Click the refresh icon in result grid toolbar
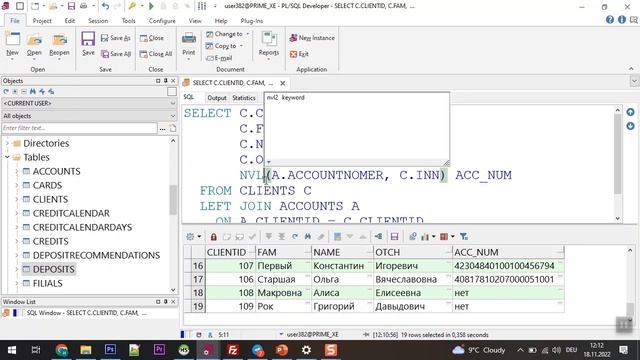The image size is (640, 360). 295,237
